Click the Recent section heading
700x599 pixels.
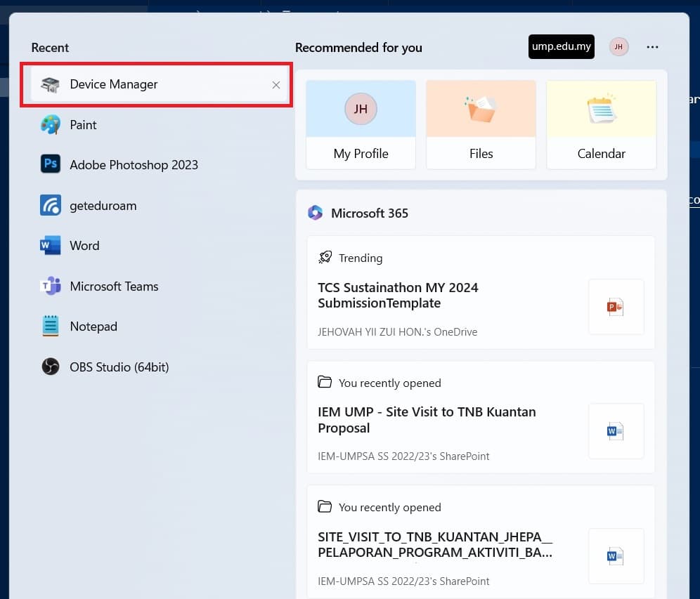click(x=50, y=48)
